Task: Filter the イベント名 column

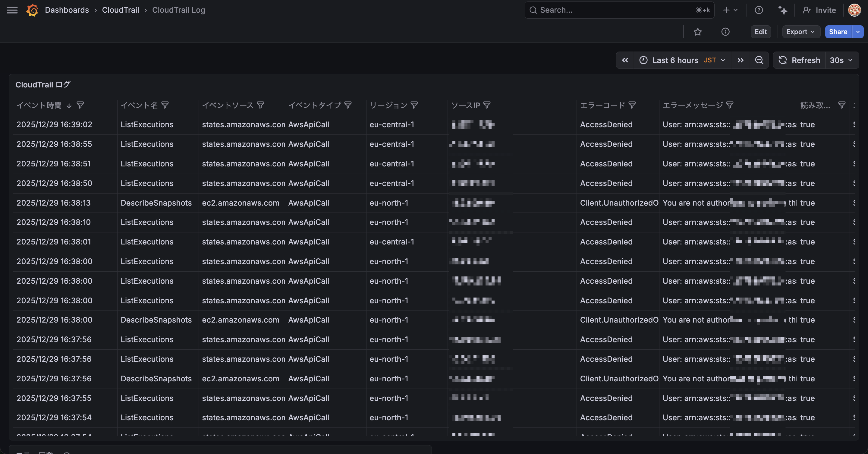Action: click(165, 105)
